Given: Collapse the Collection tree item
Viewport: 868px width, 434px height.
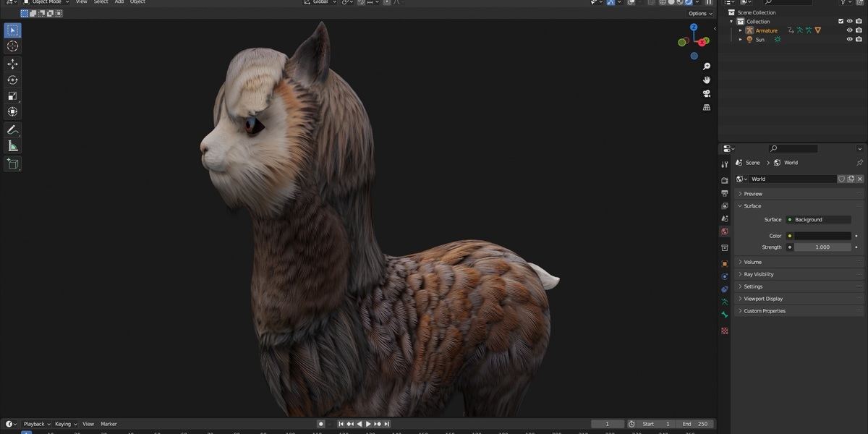Looking at the screenshot, I should [731, 22].
